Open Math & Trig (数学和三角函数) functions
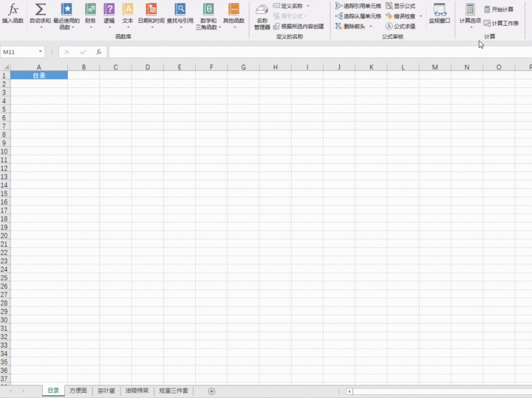 point(208,16)
